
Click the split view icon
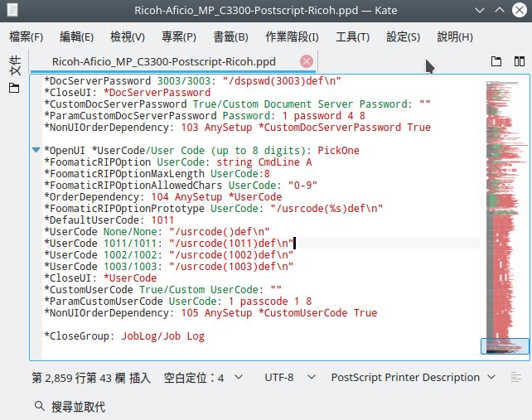pyautogui.click(x=520, y=61)
